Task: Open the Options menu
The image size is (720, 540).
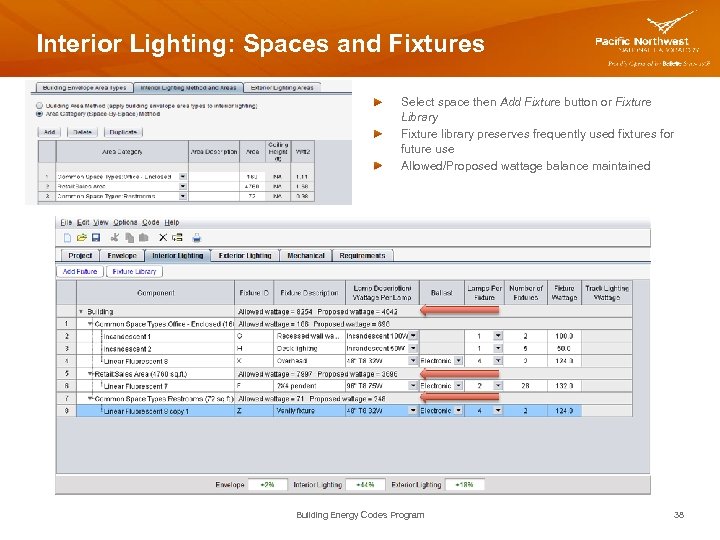Action: tap(125, 222)
